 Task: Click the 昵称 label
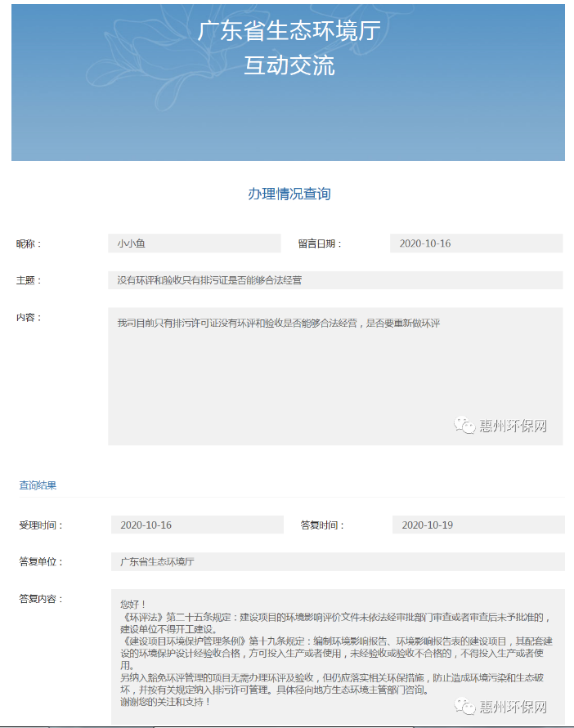click(x=29, y=243)
